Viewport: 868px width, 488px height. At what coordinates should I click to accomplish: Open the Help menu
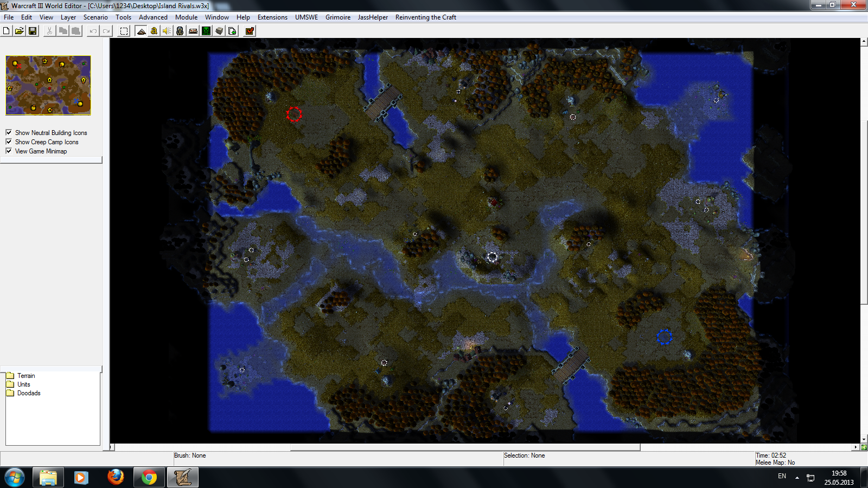[x=243, y=17]
